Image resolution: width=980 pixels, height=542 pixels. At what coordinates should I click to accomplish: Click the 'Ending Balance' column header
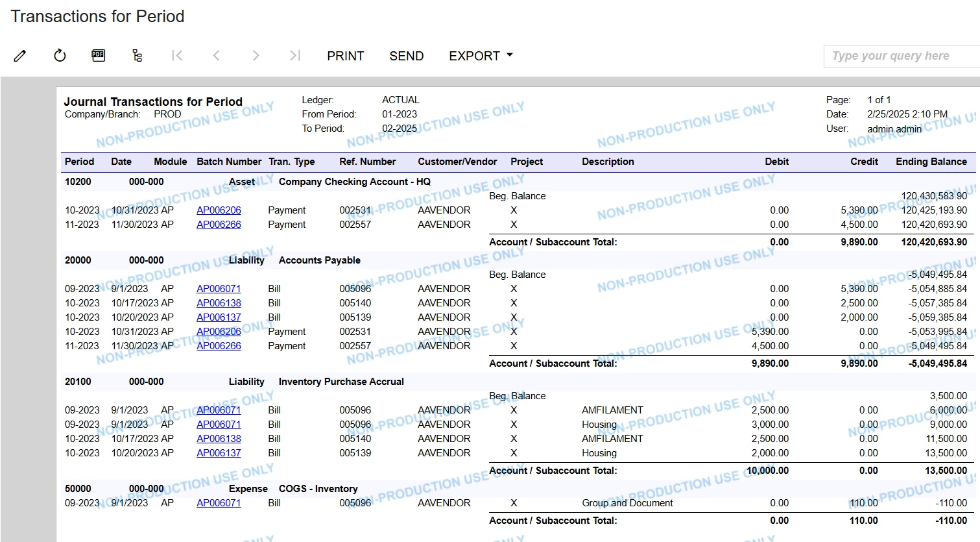[931, 162]
